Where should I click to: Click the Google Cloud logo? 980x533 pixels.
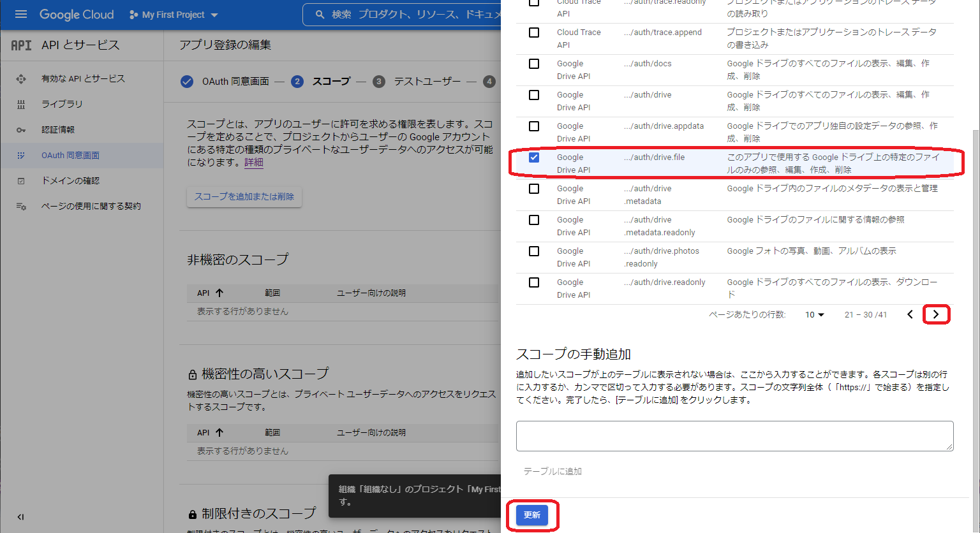pyautogui.click(x=77, y=14)
